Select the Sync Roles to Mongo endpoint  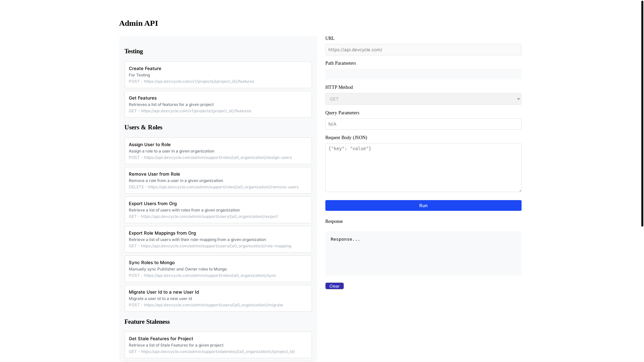pos(218,269)
